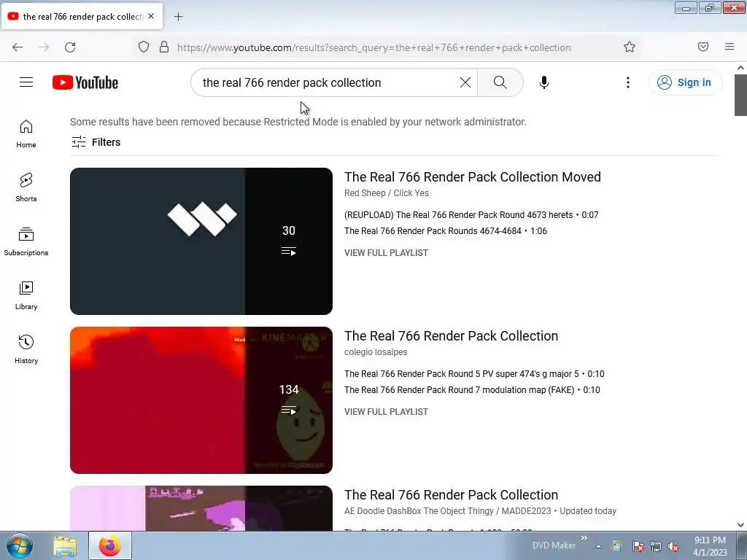Image resolution: width=747 pixels, height=560 pixels.
Task: Go back in Firefox
Action: pos(18,47)
